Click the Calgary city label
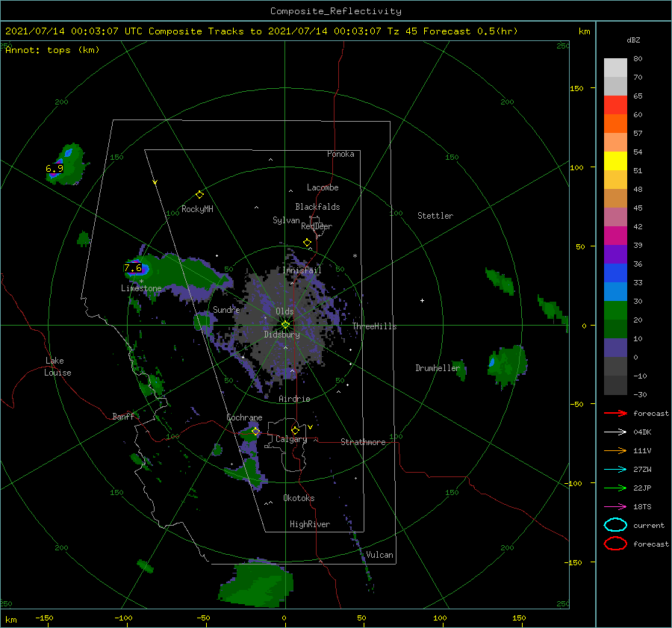 click(291, 439)
